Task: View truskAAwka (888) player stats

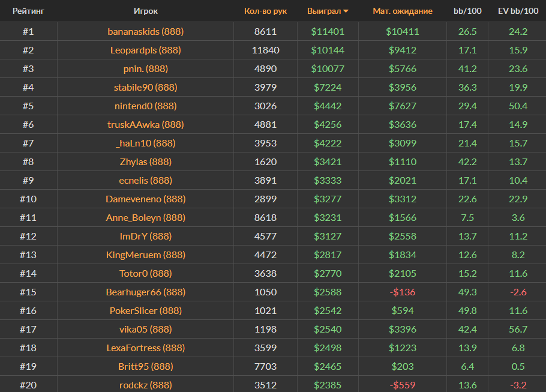Action: pos(146,124)
